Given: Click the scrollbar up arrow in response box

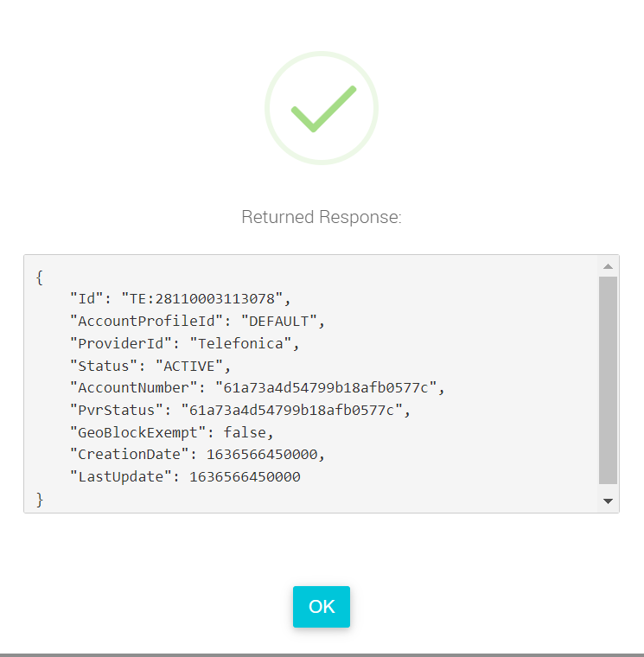Looking at the screenshot, I should tap(608, 266).
